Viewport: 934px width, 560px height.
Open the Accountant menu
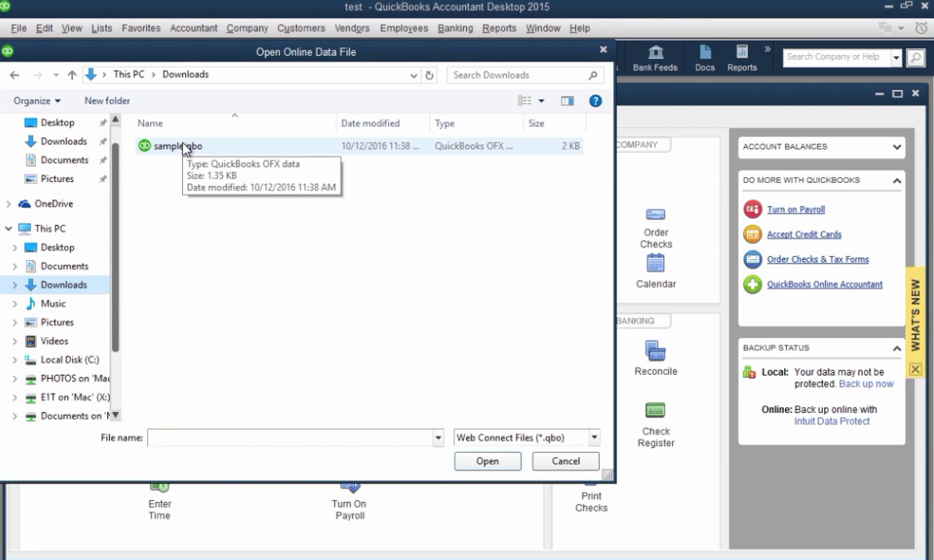[x=194, y=28]
